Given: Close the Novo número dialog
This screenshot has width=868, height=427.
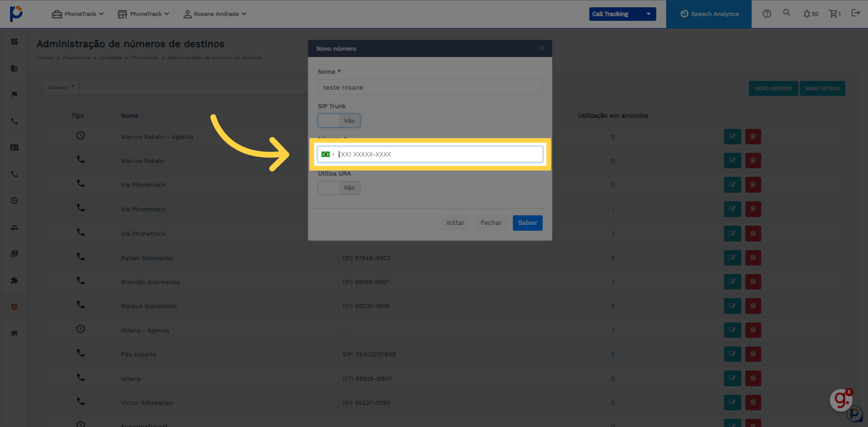Looking at the screenshot, I should pos(541,48).
